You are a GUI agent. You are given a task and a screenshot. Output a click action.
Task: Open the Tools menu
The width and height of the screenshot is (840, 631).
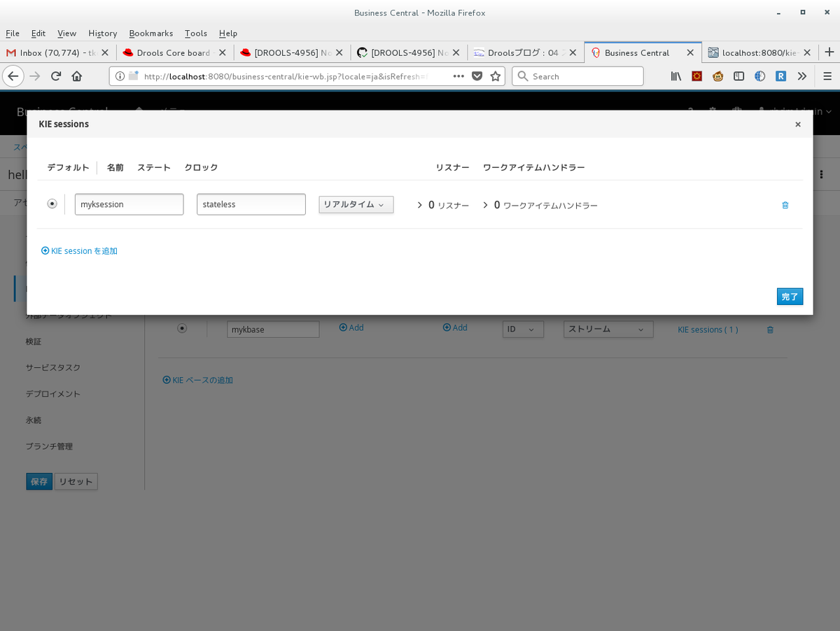point(196,33)
